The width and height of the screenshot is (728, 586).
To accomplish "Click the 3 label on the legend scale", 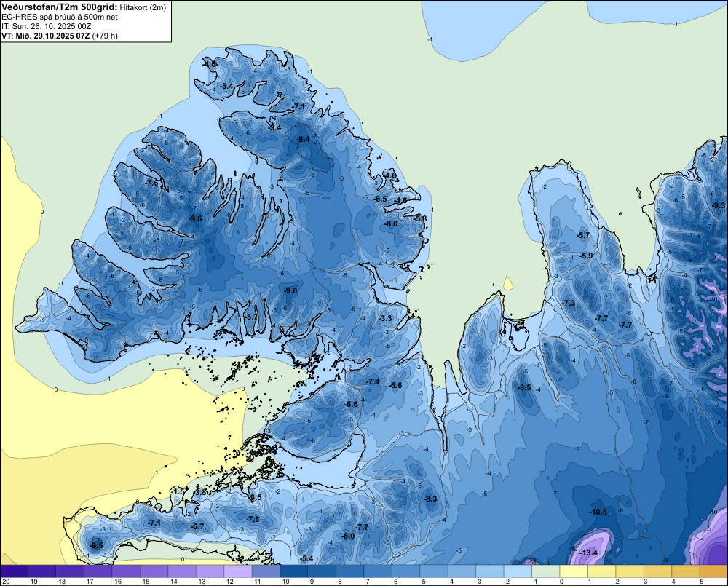I will click(645, 582).
